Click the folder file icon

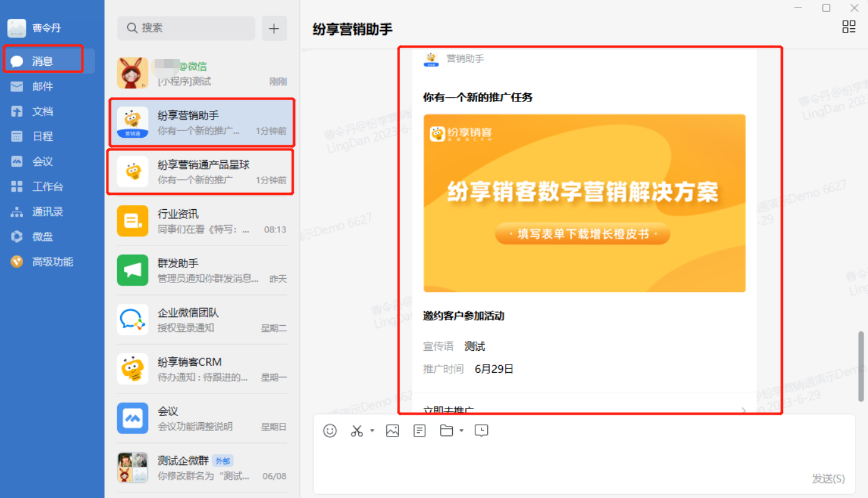(447, 431)
